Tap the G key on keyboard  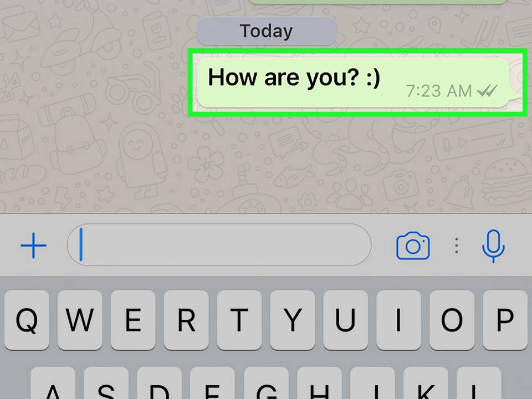pyautogui.click(x=267, y=383)
